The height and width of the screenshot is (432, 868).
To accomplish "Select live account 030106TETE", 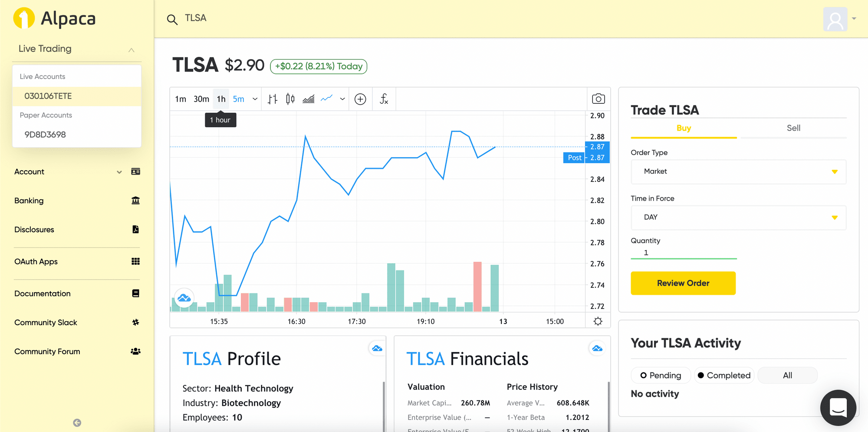I will point(77,96).
